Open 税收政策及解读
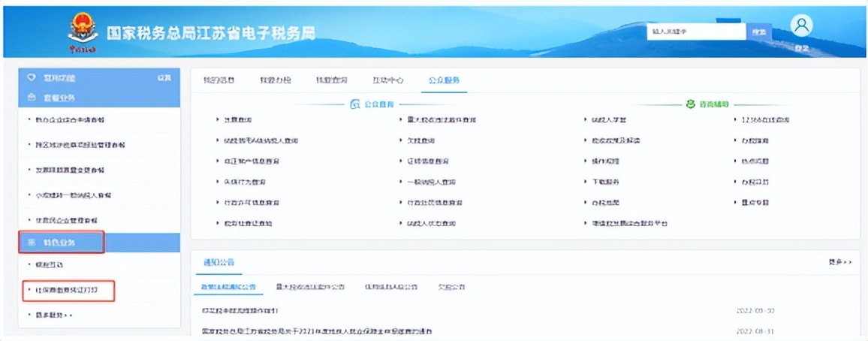The image size is (868, 341). point(616,140)
